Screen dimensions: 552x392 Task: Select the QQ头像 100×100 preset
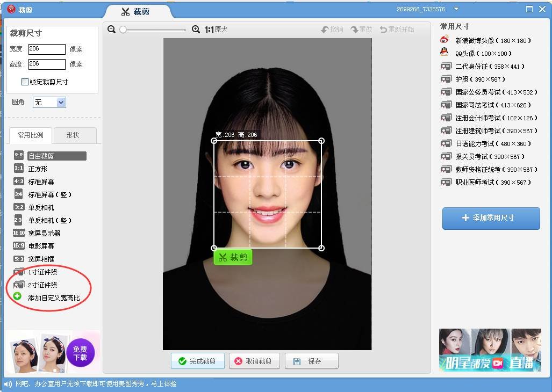483,53
